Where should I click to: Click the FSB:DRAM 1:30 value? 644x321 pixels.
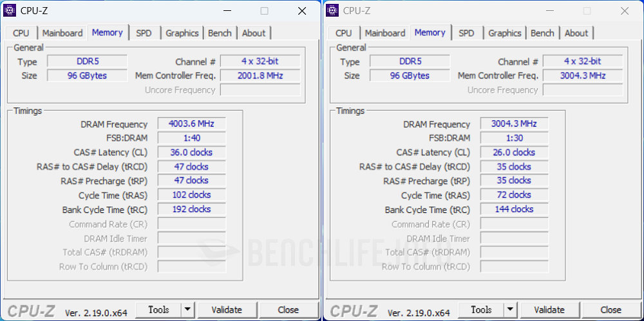click(514, 138)
